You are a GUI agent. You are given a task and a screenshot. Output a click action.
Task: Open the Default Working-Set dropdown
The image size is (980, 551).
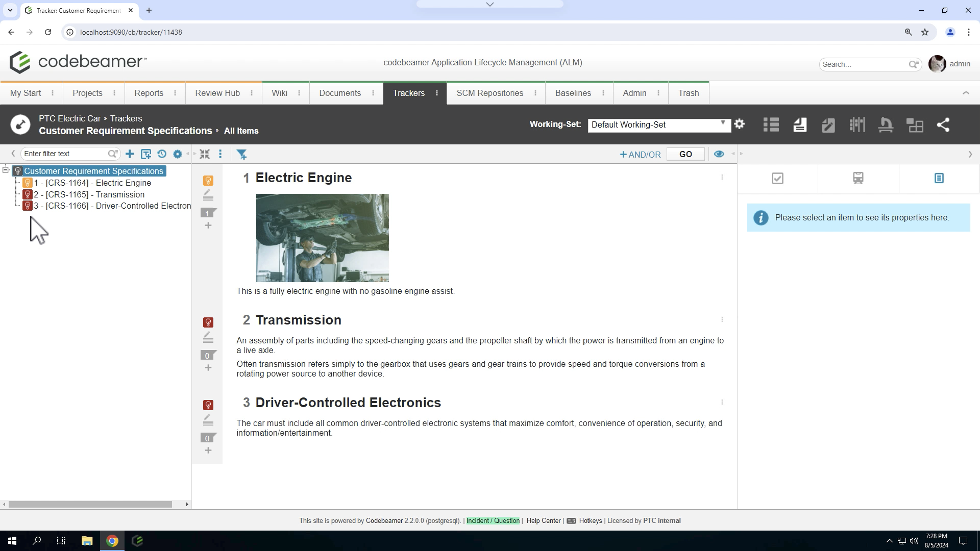click(723, 124)
